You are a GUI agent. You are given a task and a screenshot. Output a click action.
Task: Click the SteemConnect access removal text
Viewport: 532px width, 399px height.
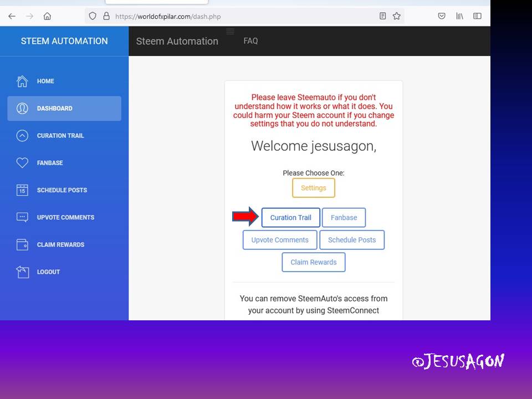pyautogui.click(x=314, y=305)
